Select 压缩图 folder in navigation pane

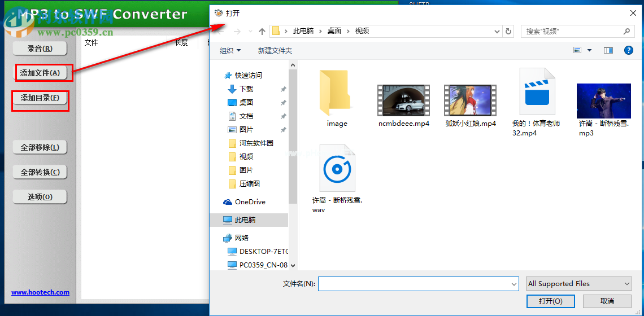(x=249, y=184)
